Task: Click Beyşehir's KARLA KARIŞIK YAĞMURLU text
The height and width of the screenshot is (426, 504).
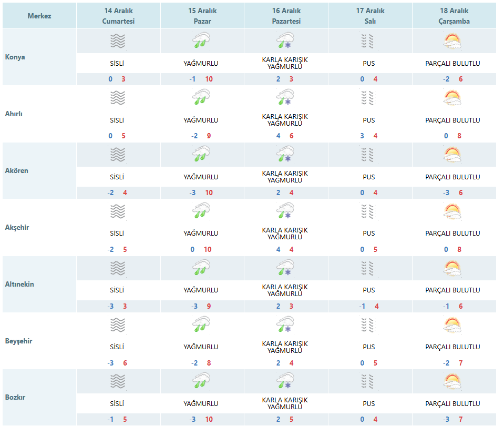Action: tap(285, 347)
